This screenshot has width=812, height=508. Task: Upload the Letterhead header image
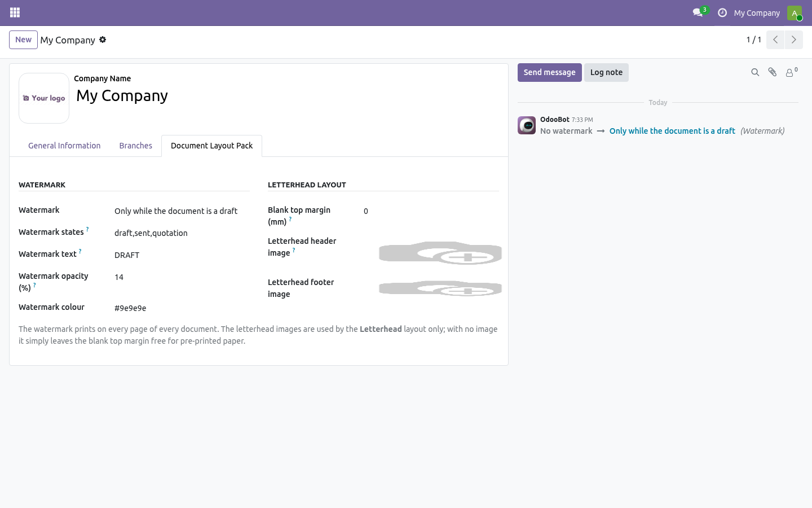tap(440, 253)
